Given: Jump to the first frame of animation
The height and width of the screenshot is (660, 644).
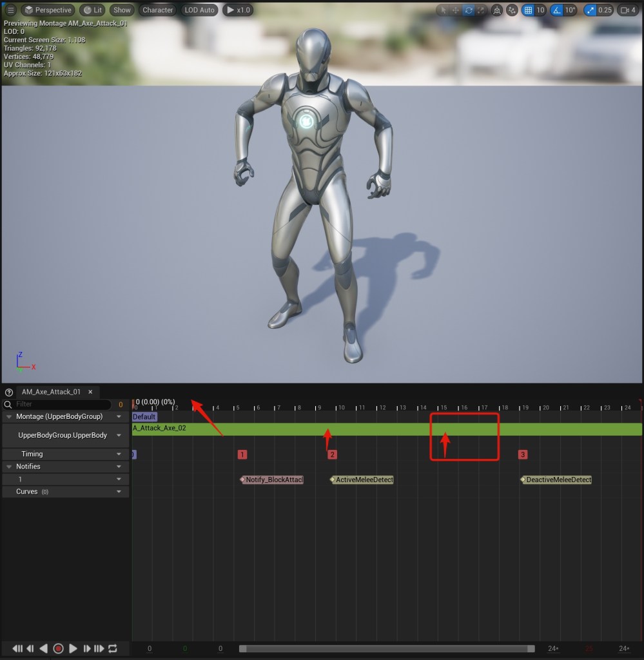Looking at the screenshot, I should 17,648.
